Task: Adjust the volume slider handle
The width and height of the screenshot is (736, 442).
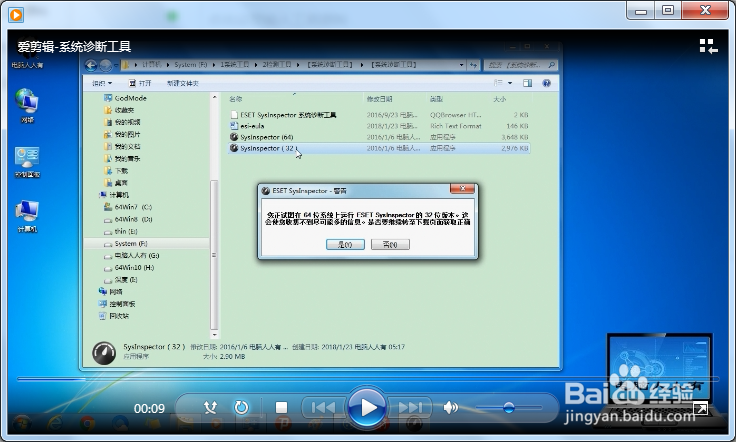Action: [508, 407]
